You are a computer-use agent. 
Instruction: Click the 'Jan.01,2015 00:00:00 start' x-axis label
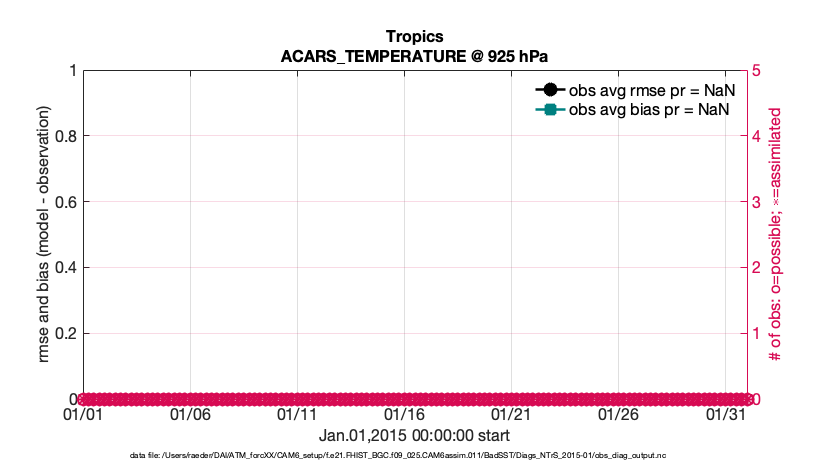tap(415, 436)
